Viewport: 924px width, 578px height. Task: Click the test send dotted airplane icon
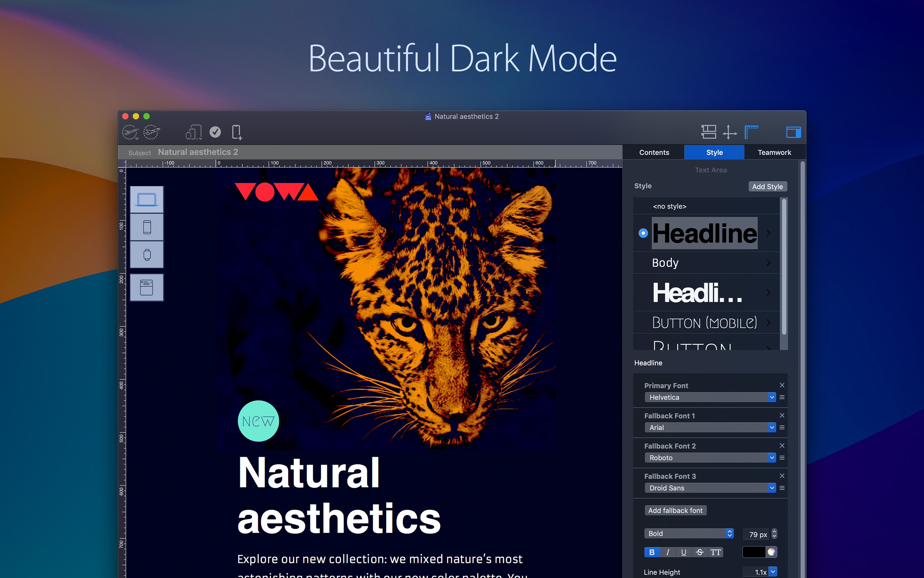tap(151, 132)
